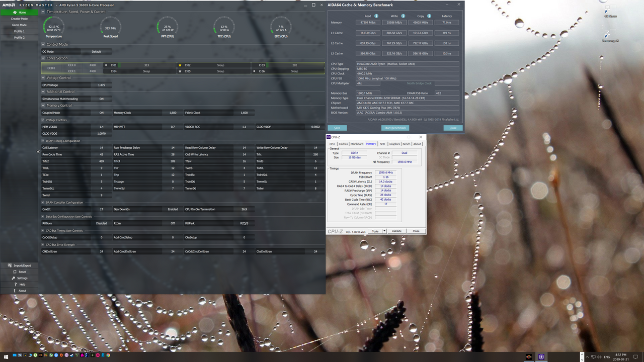Switch to Game Mode profile
644x362 pixels.
(x=19, y=25)
